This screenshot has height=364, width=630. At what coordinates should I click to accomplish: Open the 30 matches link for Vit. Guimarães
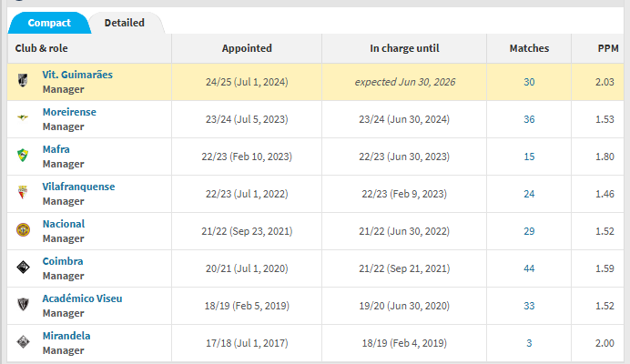pyautogui.click(x=529, y=82)
